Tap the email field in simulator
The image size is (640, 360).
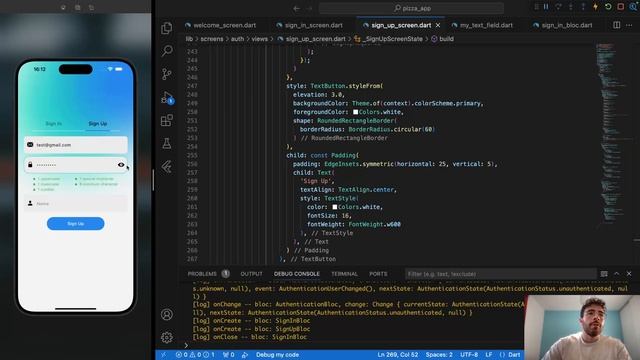click(x=76, y=145)
